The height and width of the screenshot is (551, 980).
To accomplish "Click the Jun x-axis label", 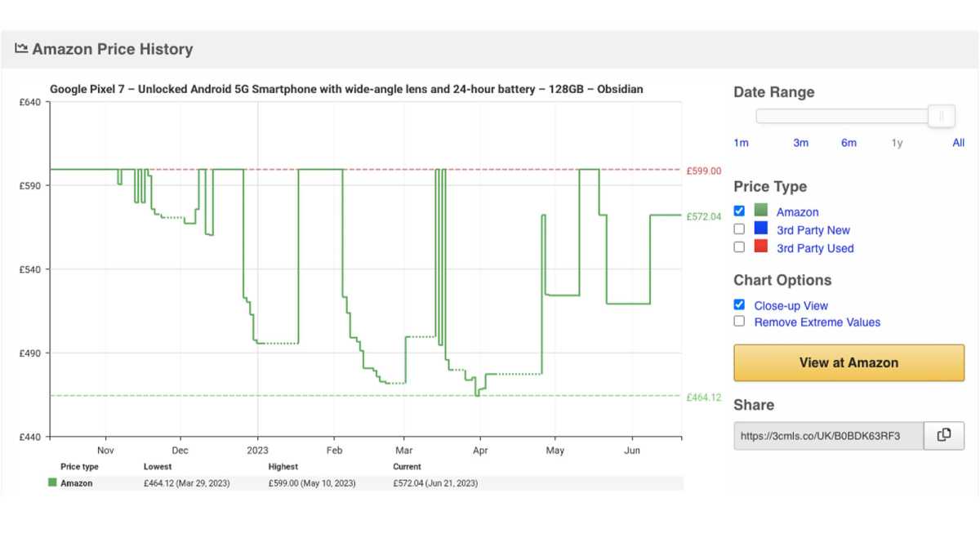I will 631,451.
